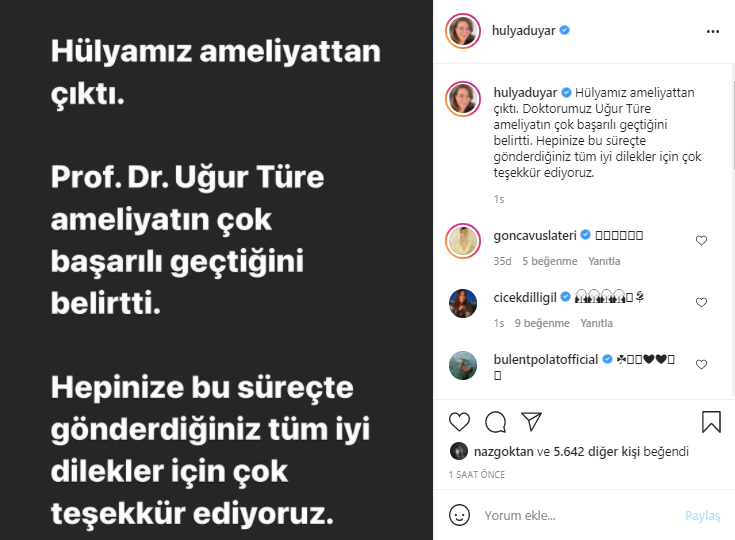Screen dimensions: 735x540
Task: Save post with the bookmark icon
Action: [x=711, y=421]
